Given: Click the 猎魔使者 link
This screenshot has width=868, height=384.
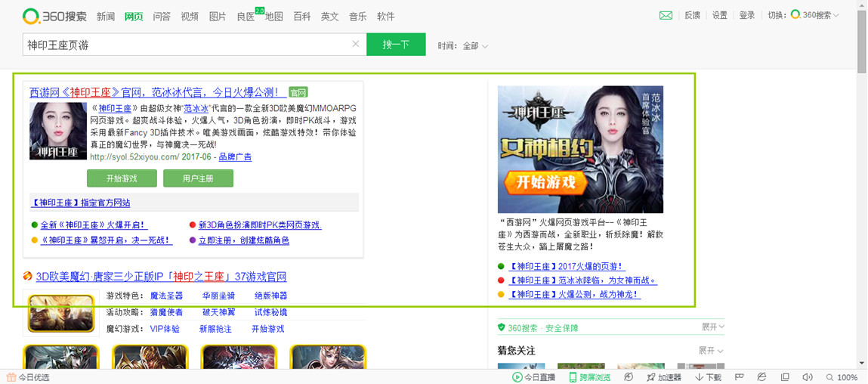Looking at the screenshot, I should (166, 312).
